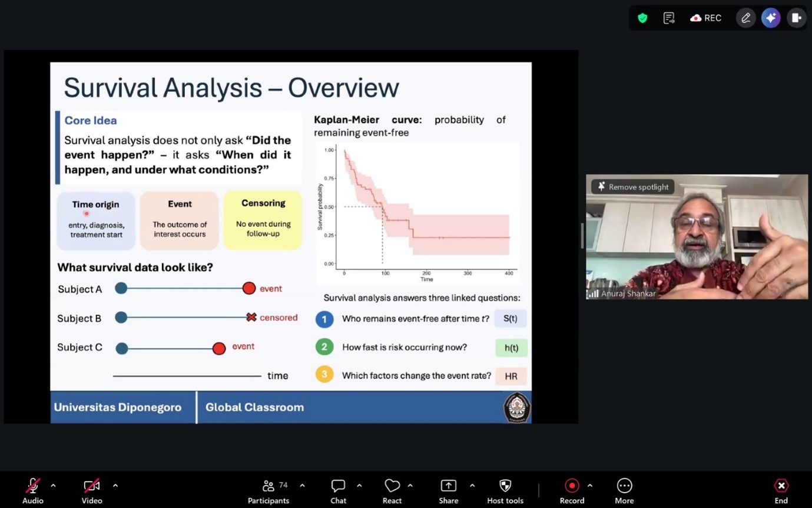Expand reactions options chevron beside React

(x=410, y=486)
